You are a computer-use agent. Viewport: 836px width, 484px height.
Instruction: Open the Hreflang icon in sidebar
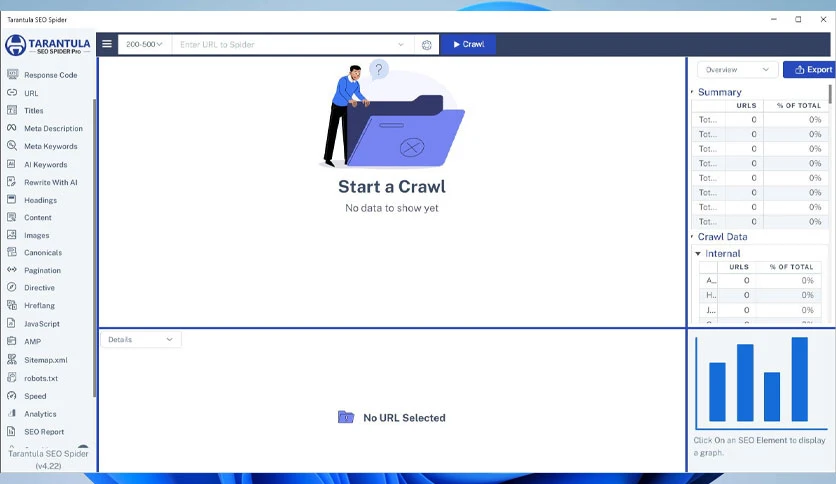click(x=12, y=305)
